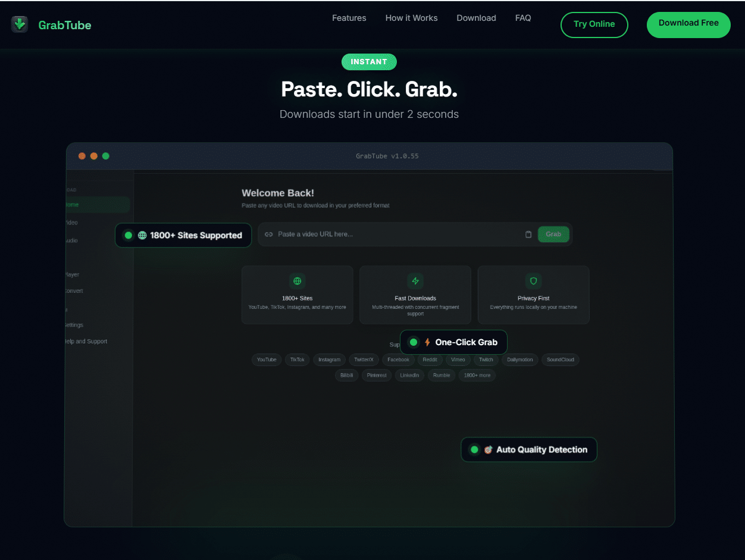Viewport: 745px width, 560px height.
Task: Select the Download nav link
Action: 476,18
